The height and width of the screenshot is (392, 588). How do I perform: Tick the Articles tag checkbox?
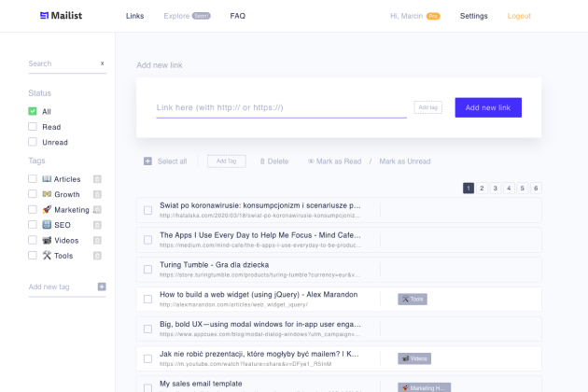click(x=33, y=179)
